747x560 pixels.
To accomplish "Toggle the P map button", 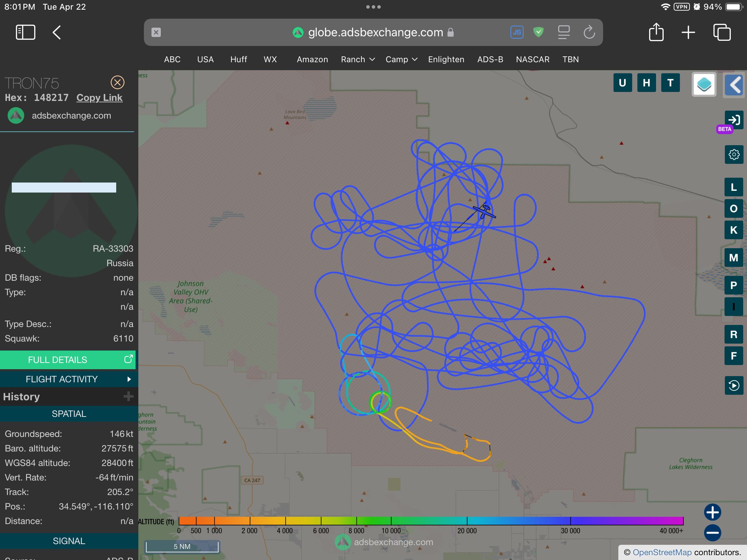I will 734,286.
